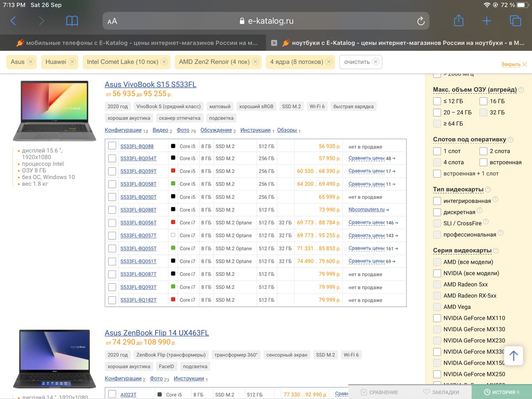Open ZenBook Flip Инструкции link
532x399 pixels.
[x=189, y=379]
